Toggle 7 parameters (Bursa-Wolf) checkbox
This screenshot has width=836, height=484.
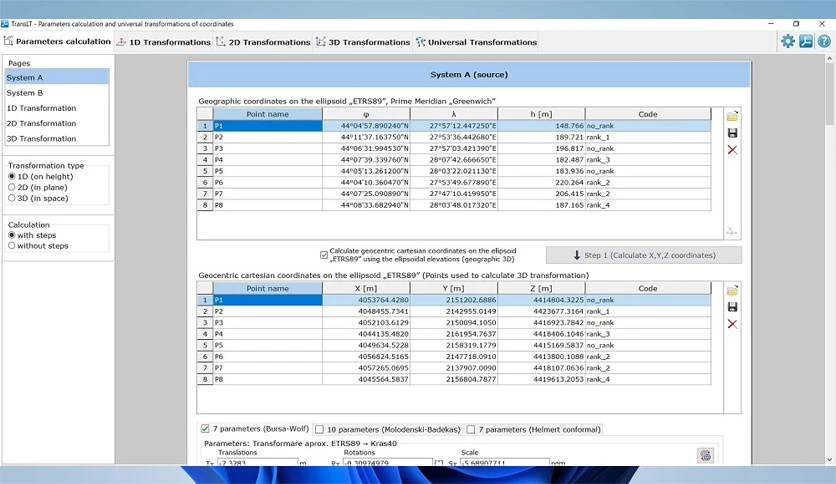205,429
